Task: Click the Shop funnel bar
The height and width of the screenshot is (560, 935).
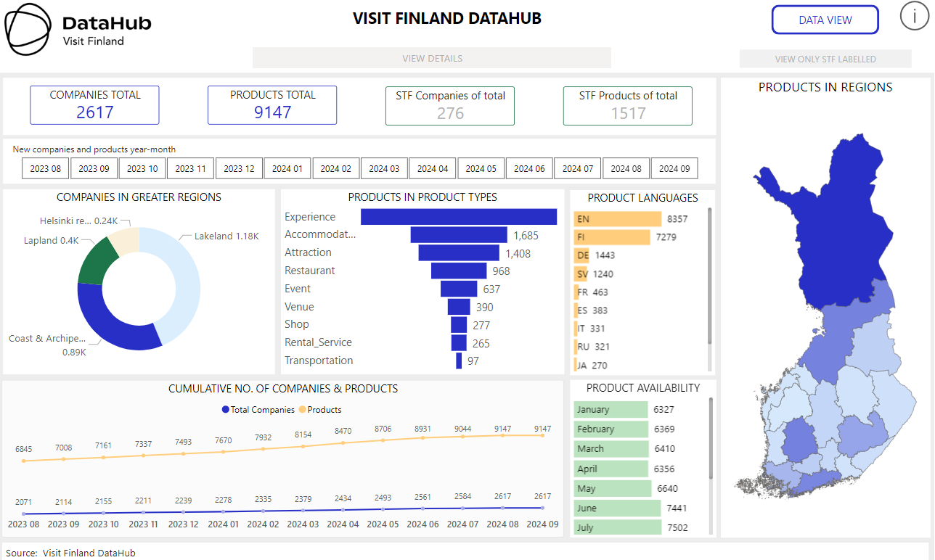Action: (x=459, y=325)
